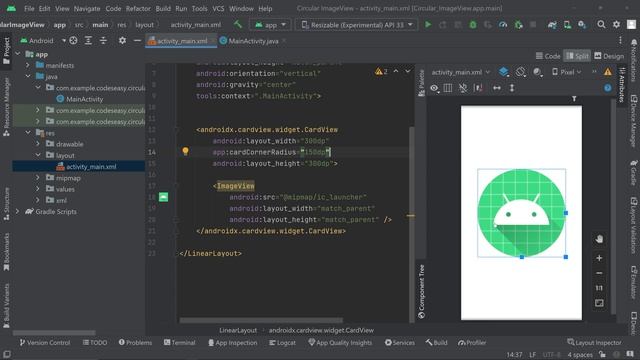Switch editor to Split view mode

(577, 56)
